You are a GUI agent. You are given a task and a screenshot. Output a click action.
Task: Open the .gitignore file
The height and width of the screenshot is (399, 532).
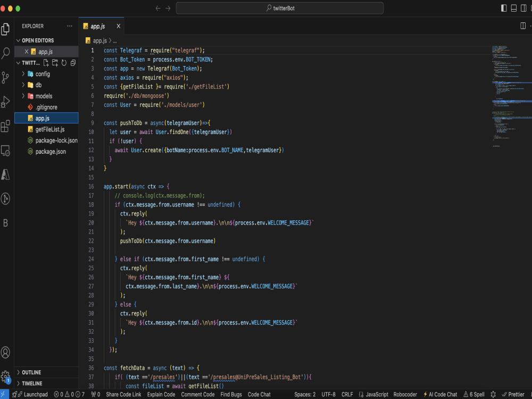pyautogui.click(x=46, y=107)
